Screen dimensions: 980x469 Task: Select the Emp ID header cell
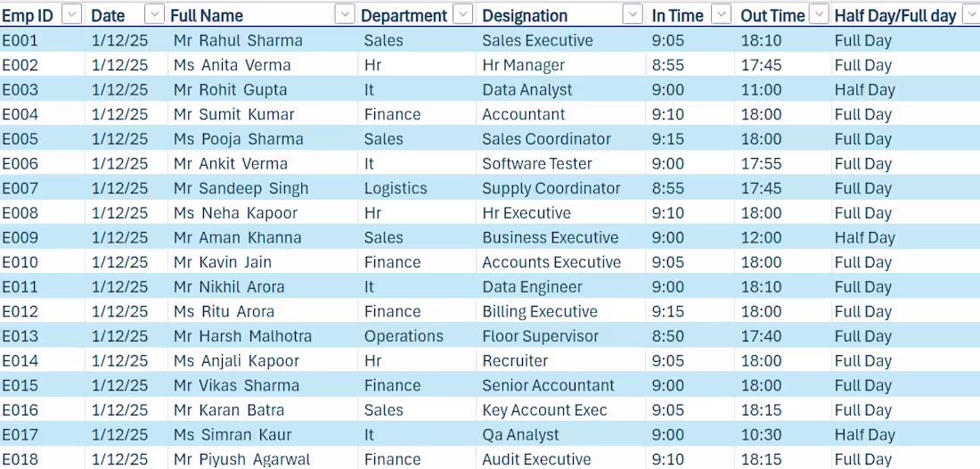pos(43,15)
